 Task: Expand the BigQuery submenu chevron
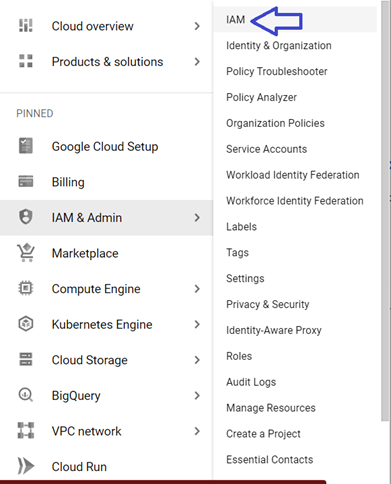(x=197, y=396)
